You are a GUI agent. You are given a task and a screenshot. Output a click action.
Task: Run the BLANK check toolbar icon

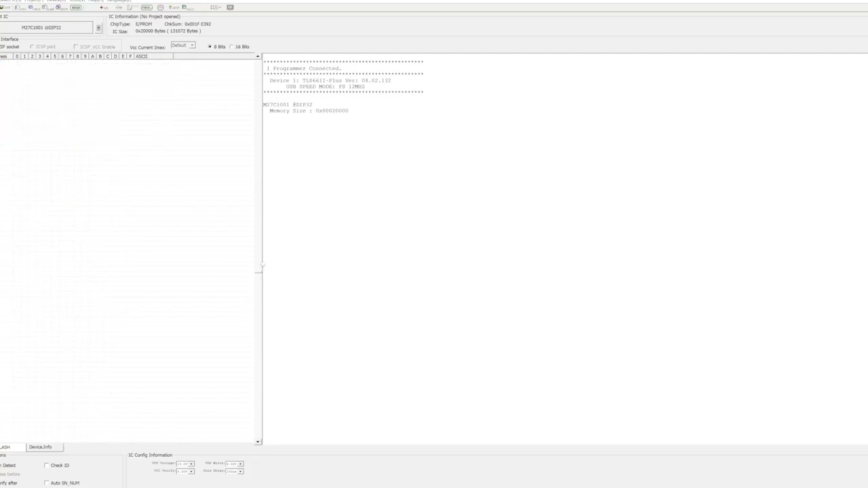pyautogui.click(x=48, y=7)
